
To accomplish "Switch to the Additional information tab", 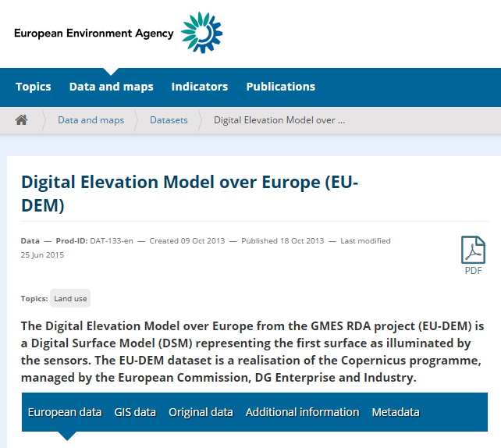I will [x=302, y=412].
